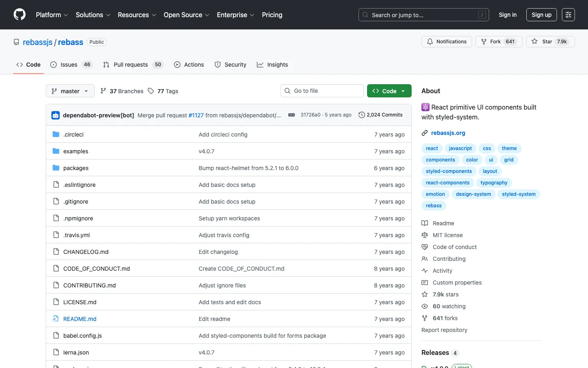
Task: Click 'Bump react-helmet from 5.2.1 to 6.0.0' commit
Action: pyautogui.click(x=248, y=168)
